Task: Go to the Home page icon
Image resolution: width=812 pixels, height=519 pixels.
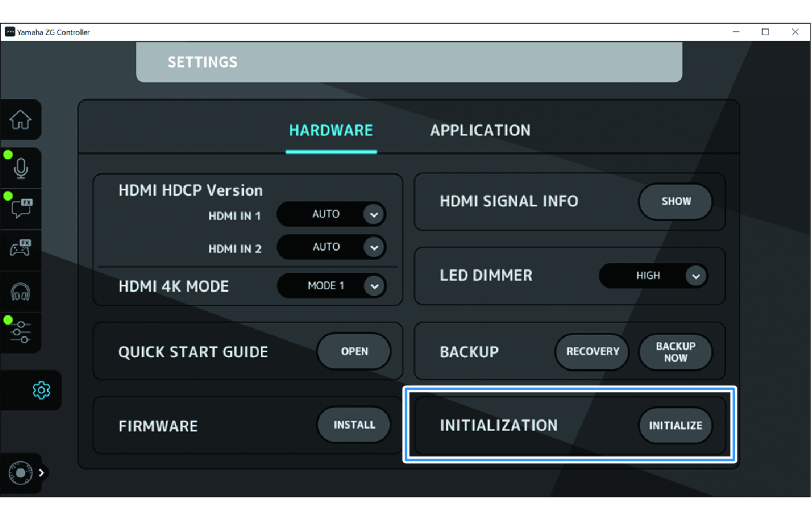Action: (20, 120)
